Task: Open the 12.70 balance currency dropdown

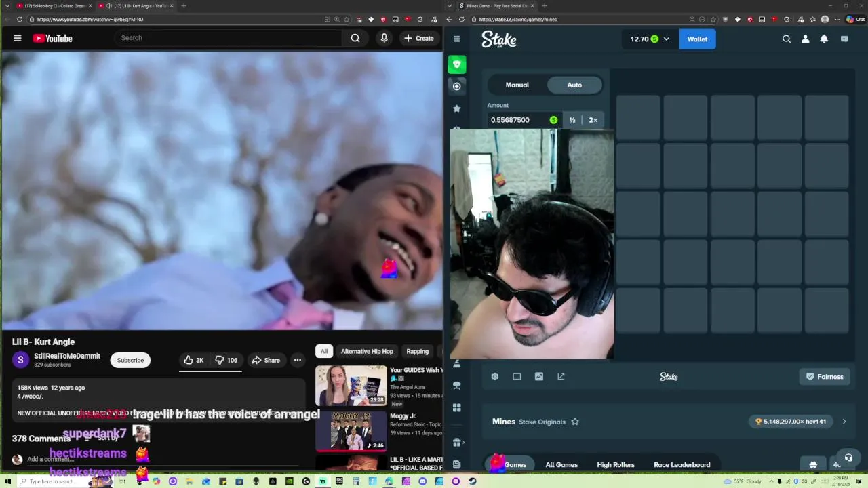Action: pos(649,39)
